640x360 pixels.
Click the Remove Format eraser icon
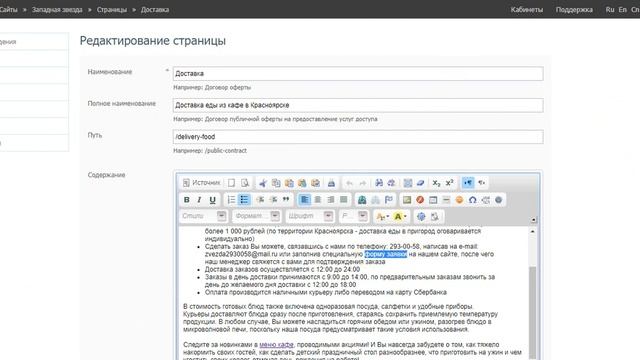(x=420, y=183)
